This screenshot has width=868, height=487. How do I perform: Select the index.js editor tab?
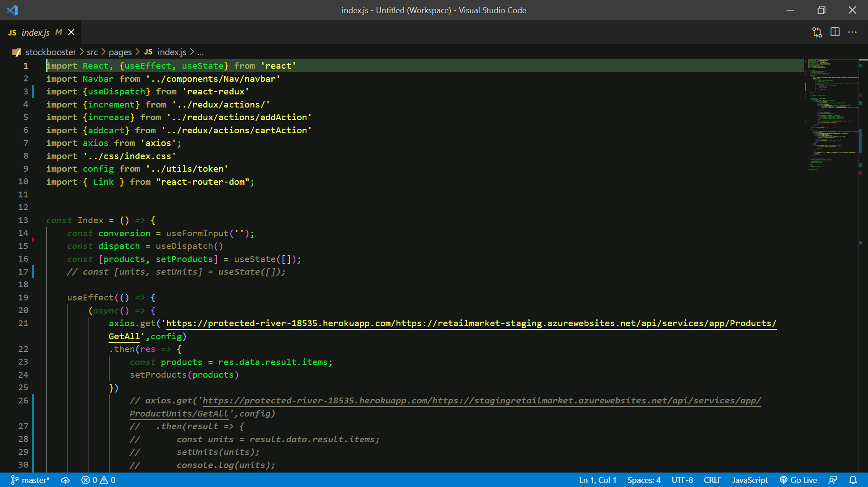[x=41, y=33]
